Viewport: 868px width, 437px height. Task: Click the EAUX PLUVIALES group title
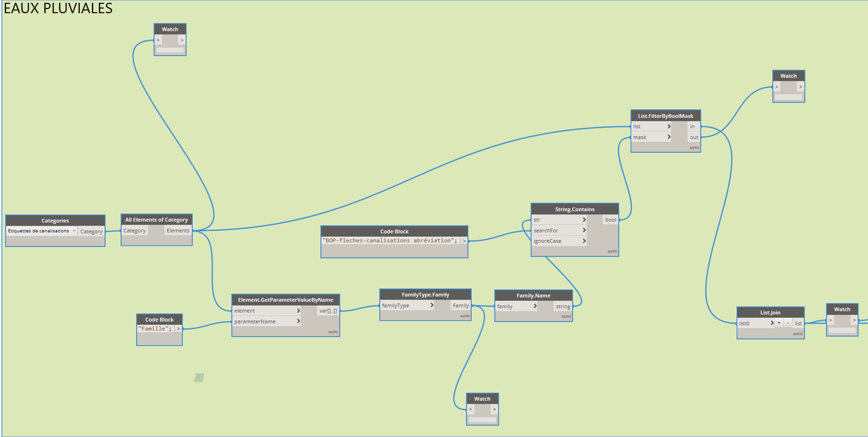[58, 8]
